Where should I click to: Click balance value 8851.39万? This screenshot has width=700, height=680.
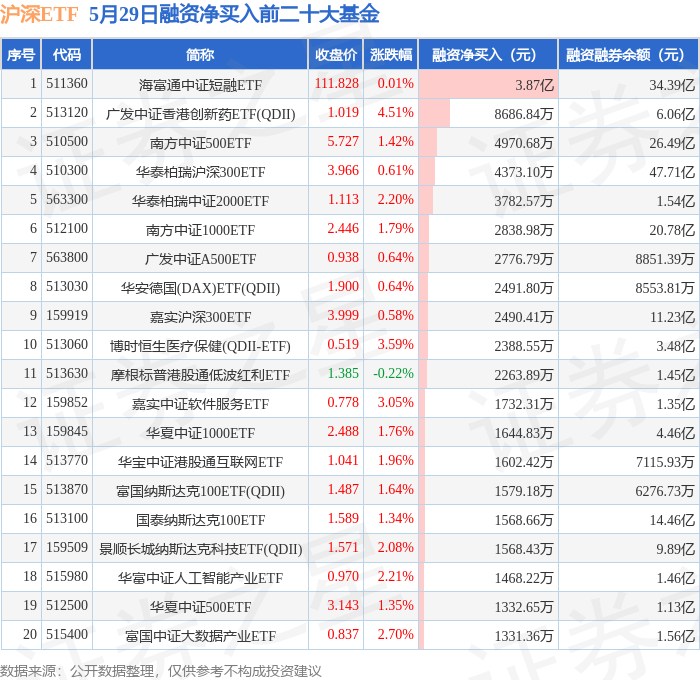click(x=665, y=259)
